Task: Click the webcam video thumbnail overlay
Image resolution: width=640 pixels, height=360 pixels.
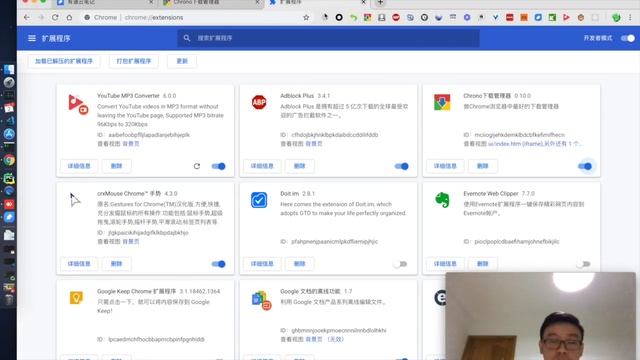Action: pyautogui.click(x=540, y=316)
